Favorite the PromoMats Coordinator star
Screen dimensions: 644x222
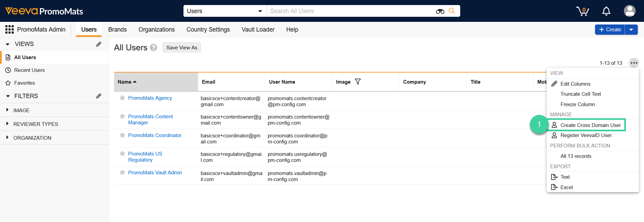coord(122,135)
